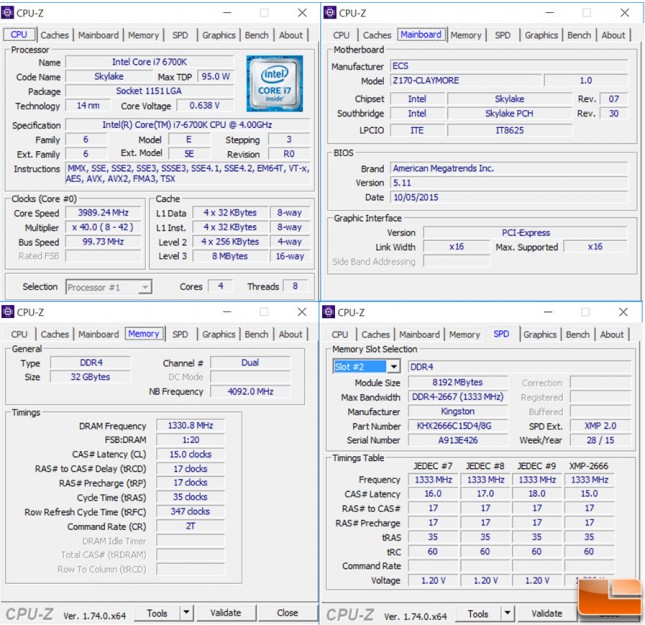The height and width of the screenshot is (625, 645).
Task: Open Tools dropdown arrow in the SPD window
Action: tap(507, 613)
